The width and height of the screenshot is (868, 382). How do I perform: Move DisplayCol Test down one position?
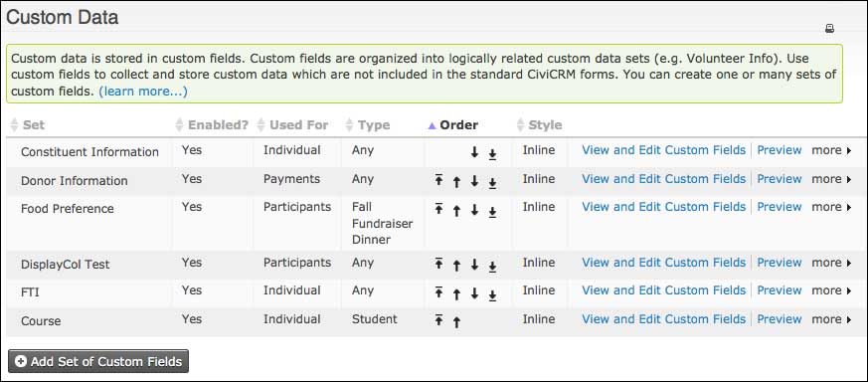[x=474, y=266]
